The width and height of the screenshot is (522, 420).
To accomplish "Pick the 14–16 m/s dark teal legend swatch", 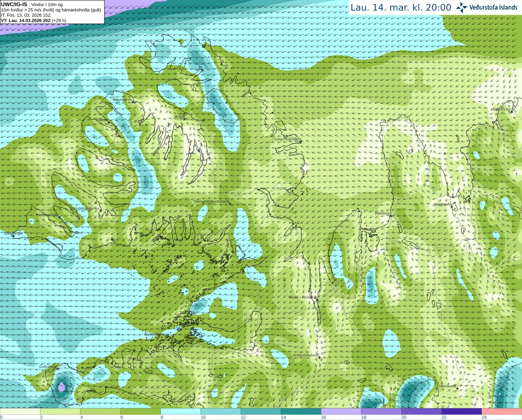I will pyautogui.click(x=301, y=411).
